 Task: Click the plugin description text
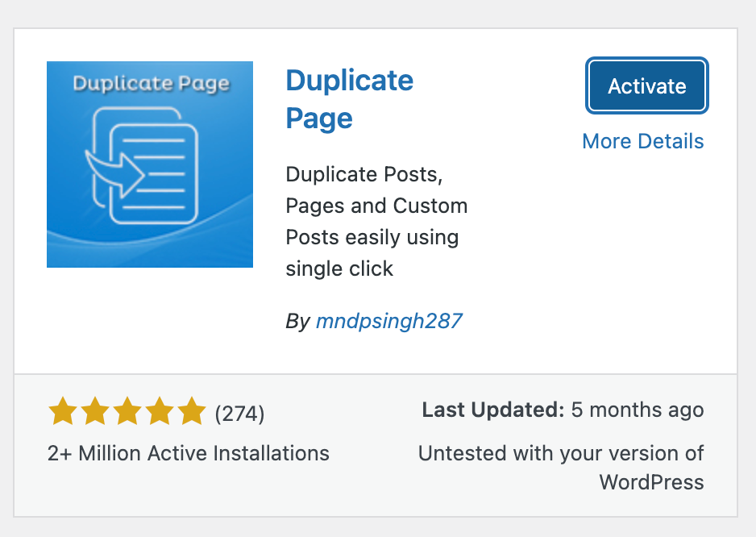click(376, 222)
